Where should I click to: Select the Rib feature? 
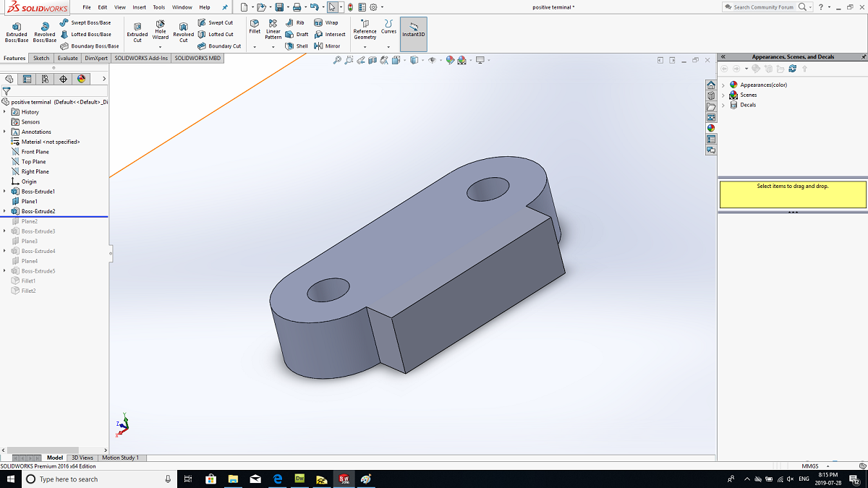tap(295, 22)
